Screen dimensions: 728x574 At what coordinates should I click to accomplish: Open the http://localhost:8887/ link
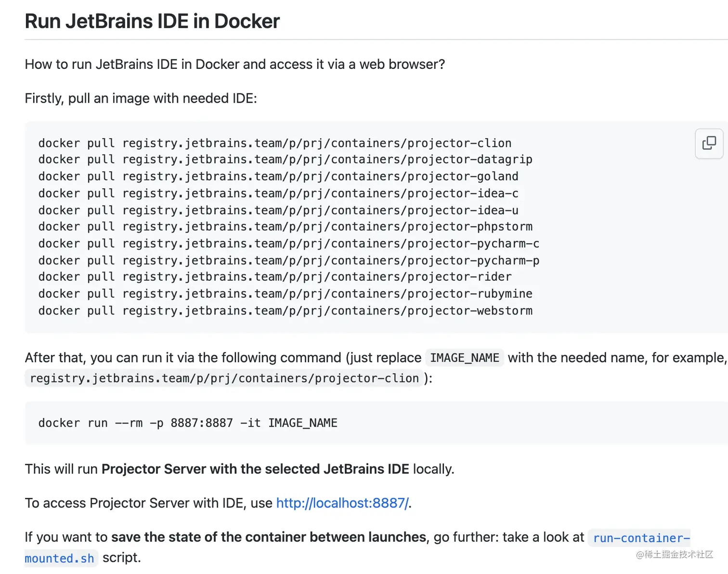point(342,503)
